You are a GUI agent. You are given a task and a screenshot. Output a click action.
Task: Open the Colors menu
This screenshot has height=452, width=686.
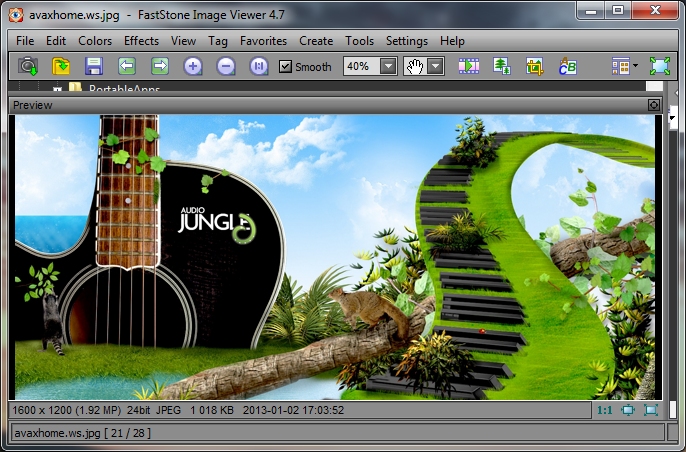[x=95, y=41]
